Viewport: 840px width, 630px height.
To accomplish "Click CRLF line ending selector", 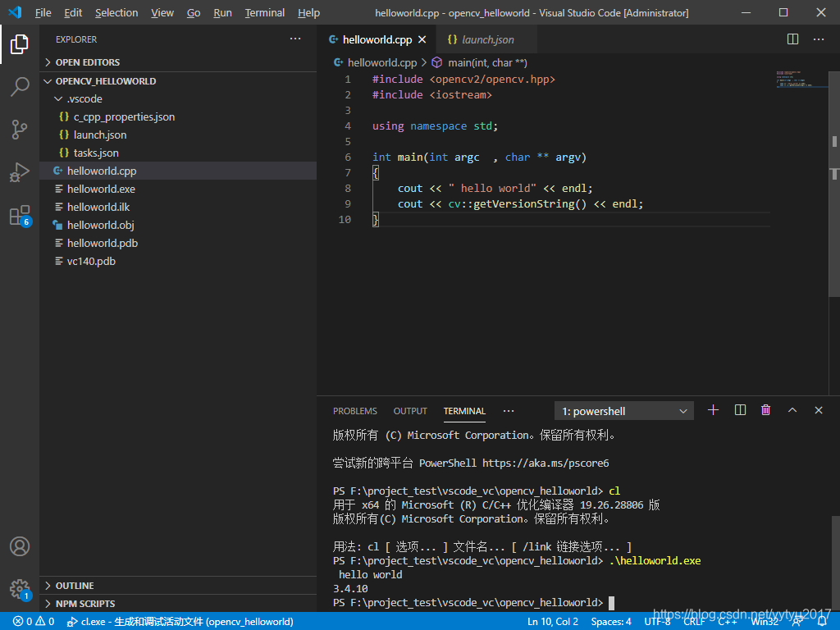I will coord(694,622).
